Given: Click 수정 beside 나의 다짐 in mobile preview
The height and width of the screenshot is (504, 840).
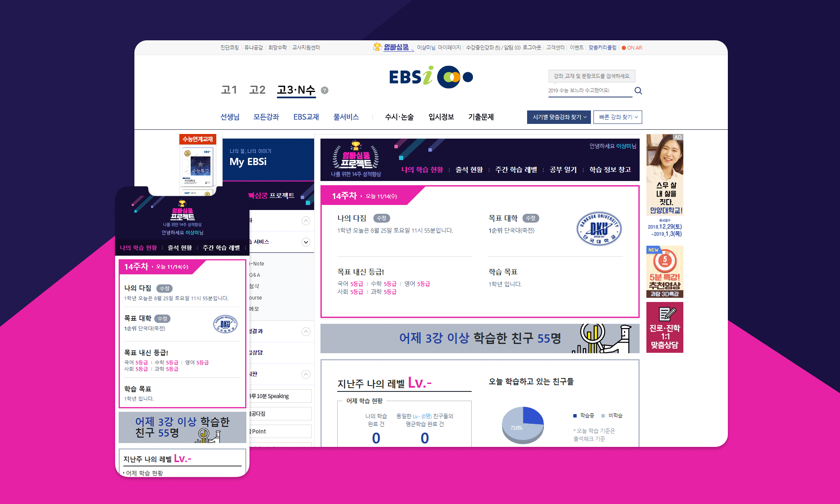Looking at the screenshot, I should coord(165,289).
